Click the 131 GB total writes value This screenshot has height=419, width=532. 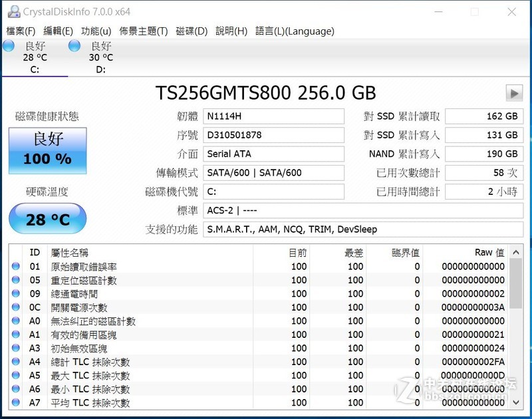click(484, 135)
